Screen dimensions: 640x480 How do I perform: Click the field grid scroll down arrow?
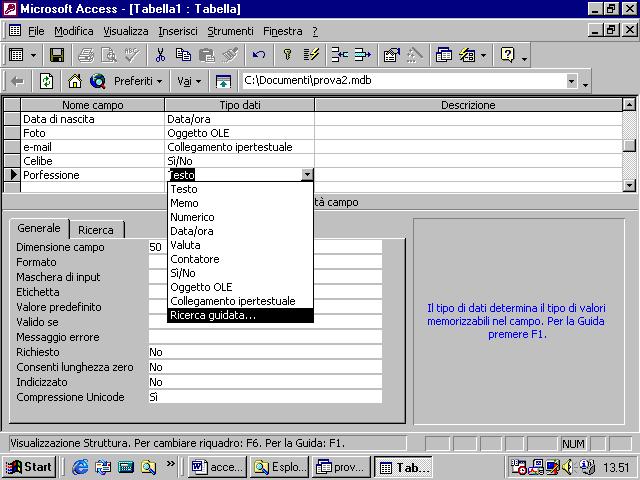tap(629, 186)
